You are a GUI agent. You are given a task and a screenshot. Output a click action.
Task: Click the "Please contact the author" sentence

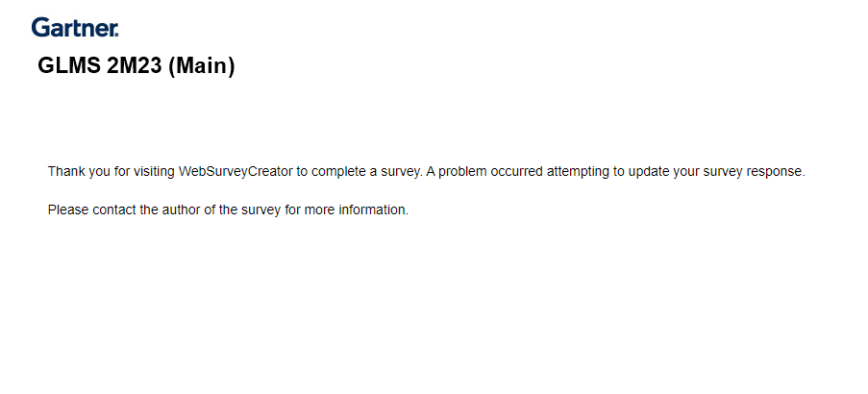click(228, 210)
